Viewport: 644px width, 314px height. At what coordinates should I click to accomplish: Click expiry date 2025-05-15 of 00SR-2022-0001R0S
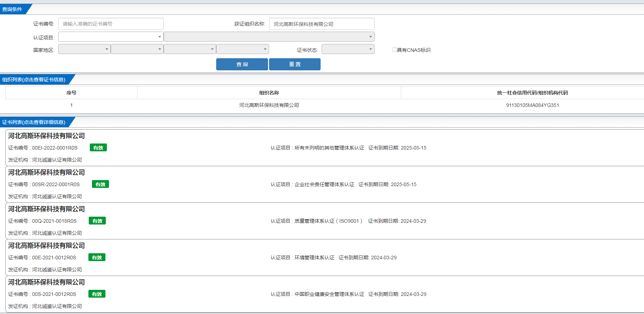point(404,184)
